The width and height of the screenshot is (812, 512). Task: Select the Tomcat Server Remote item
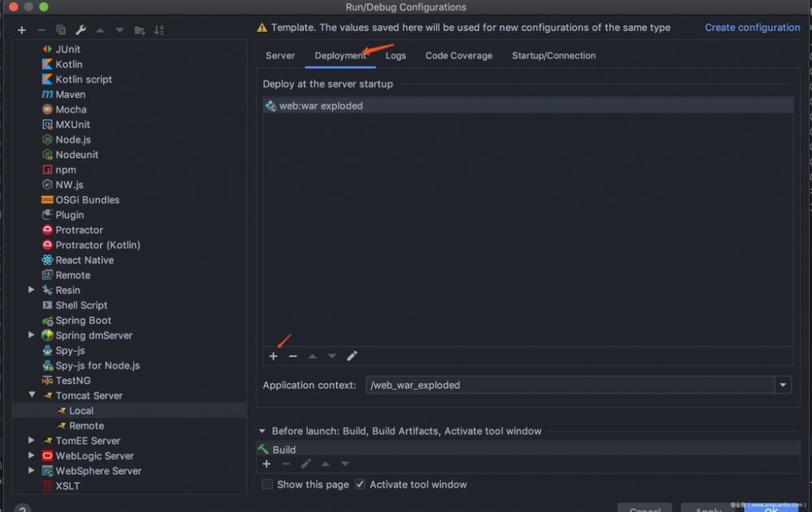point(86,426)
